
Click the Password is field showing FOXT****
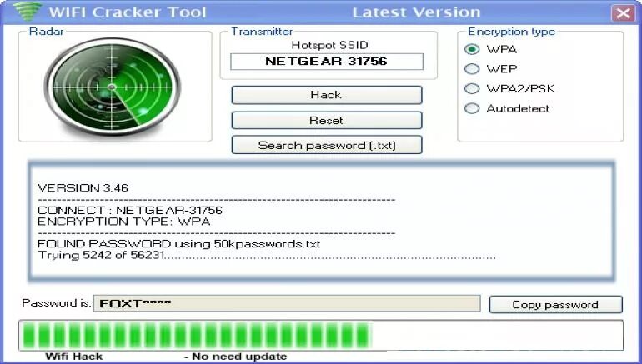287,303
